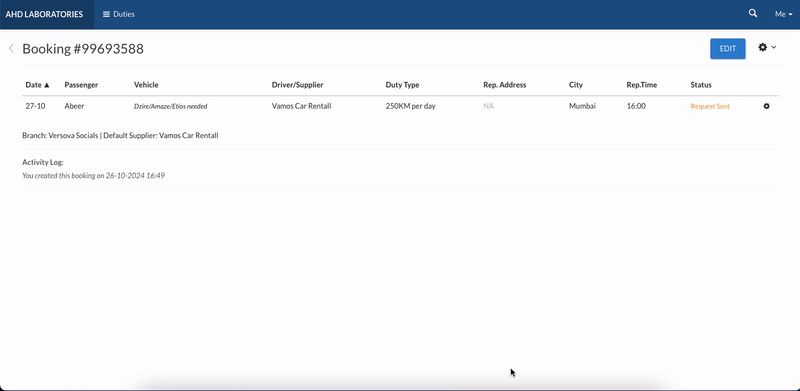This screenshot has width=800, height=391.
Task: Select the passenger name Abeer
Action: point(74,106)
